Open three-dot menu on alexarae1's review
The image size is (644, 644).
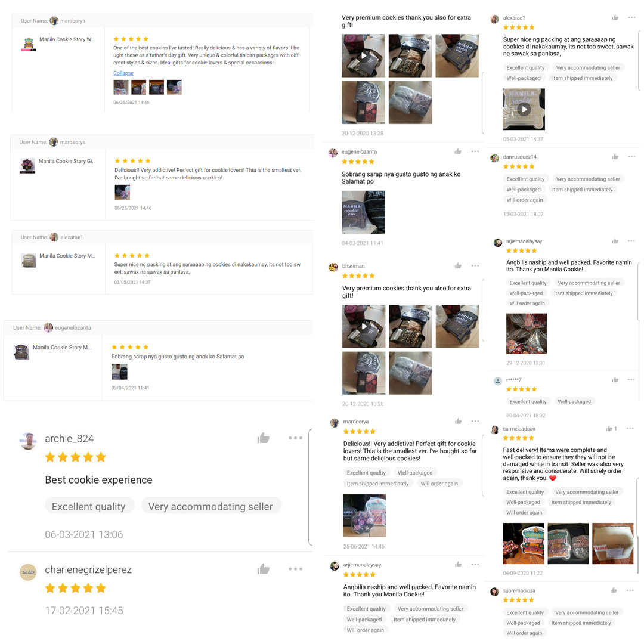[631, 18]
